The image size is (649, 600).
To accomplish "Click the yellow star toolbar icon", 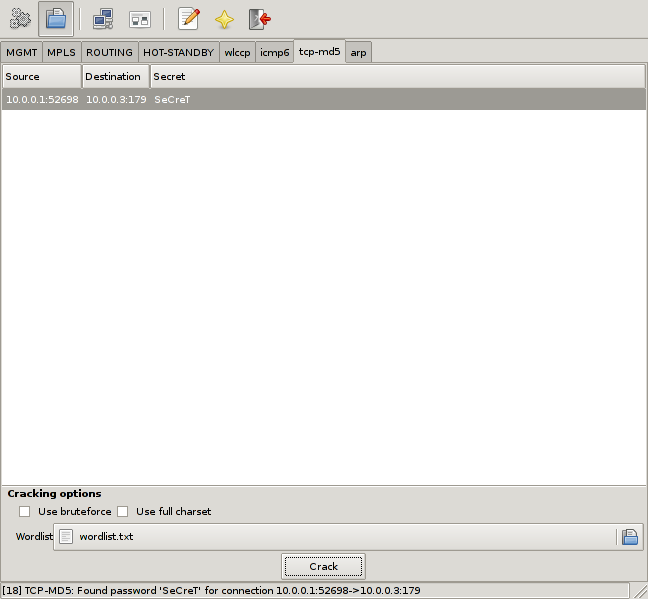I will (224, 19).
